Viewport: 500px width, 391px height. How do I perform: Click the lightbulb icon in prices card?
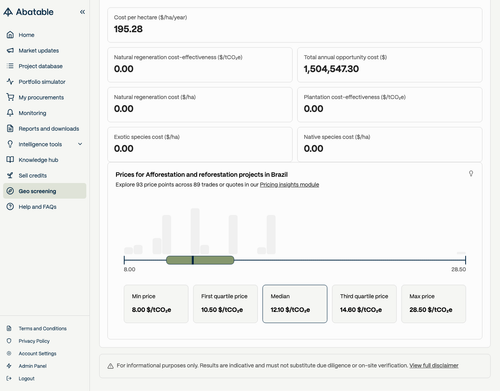[x=471, y=173]
